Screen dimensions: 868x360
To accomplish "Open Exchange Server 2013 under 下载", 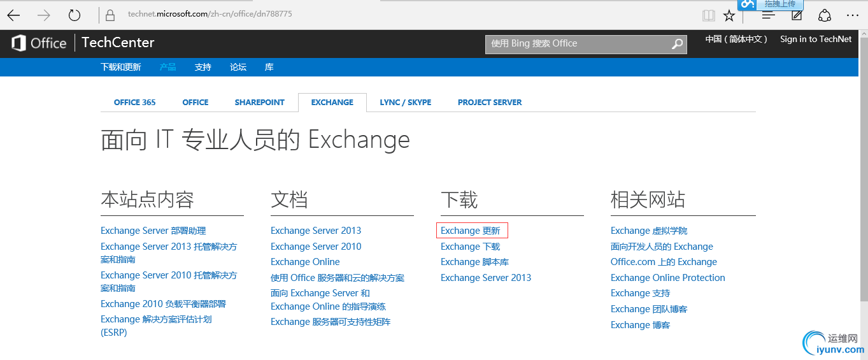I will click(x=486, y=278).
